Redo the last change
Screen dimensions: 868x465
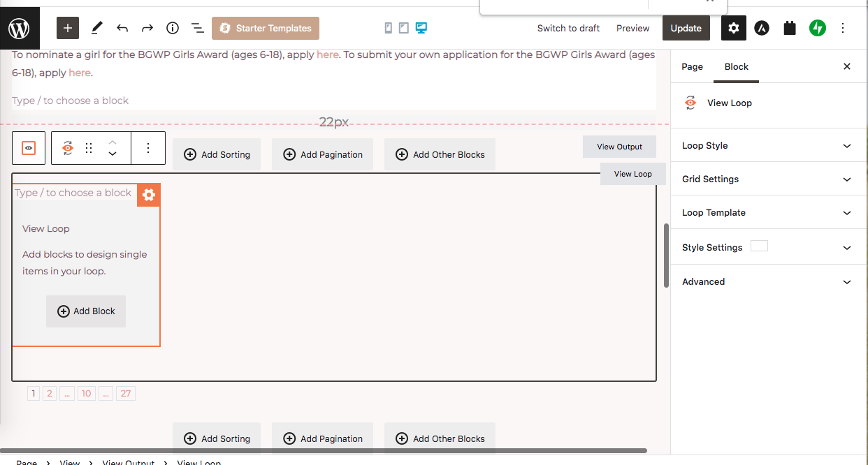click(x=147, y=29)
